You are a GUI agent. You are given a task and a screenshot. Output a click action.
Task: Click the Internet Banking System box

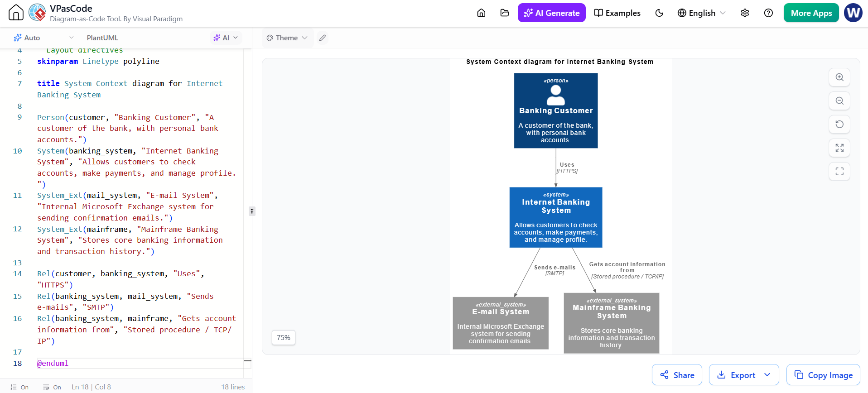pyautogui.click(x=556, y=217)
